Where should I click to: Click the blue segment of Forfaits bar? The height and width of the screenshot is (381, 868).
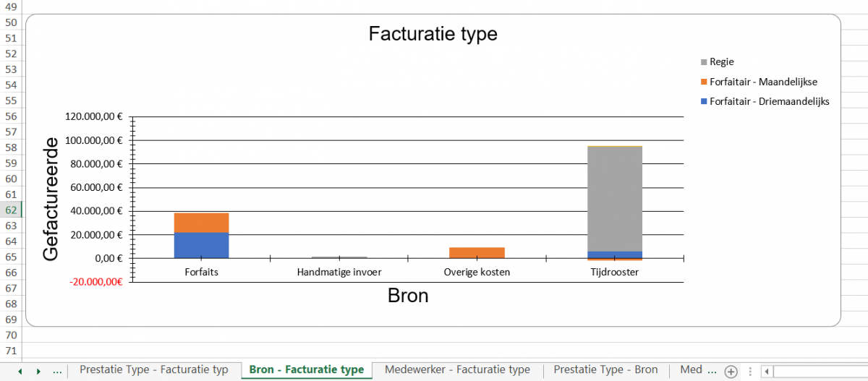coord(201,245)
